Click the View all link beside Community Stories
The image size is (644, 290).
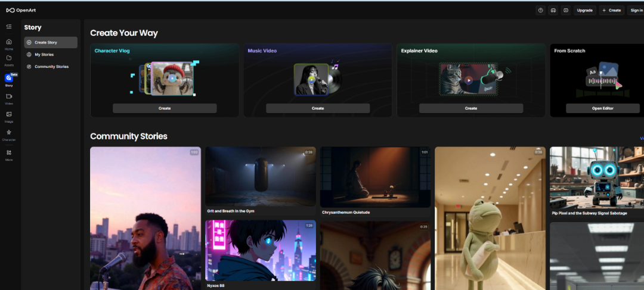[642, 138]
